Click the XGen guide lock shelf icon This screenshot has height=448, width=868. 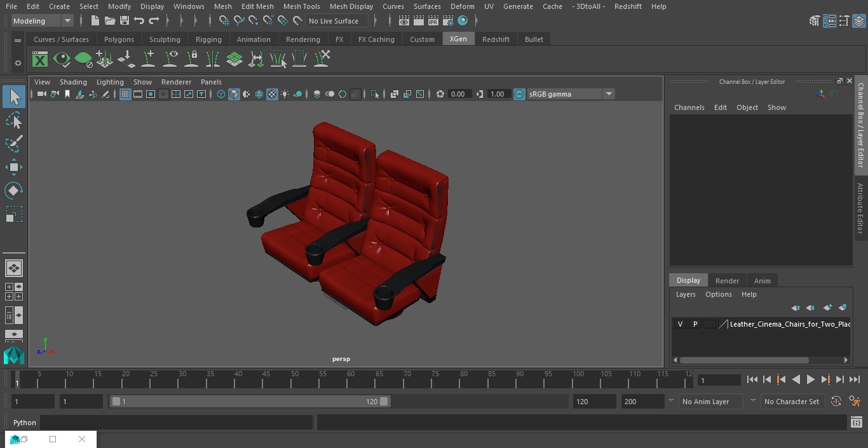click(x=191, y=60)
